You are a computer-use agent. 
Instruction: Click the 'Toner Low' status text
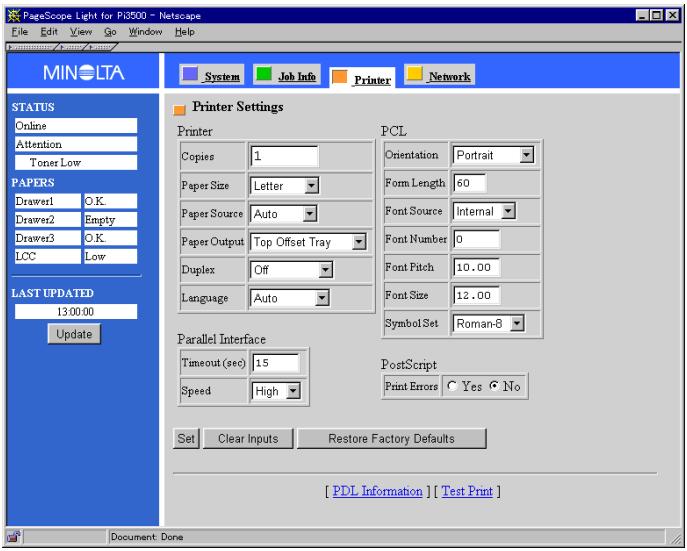coord(55,162)
